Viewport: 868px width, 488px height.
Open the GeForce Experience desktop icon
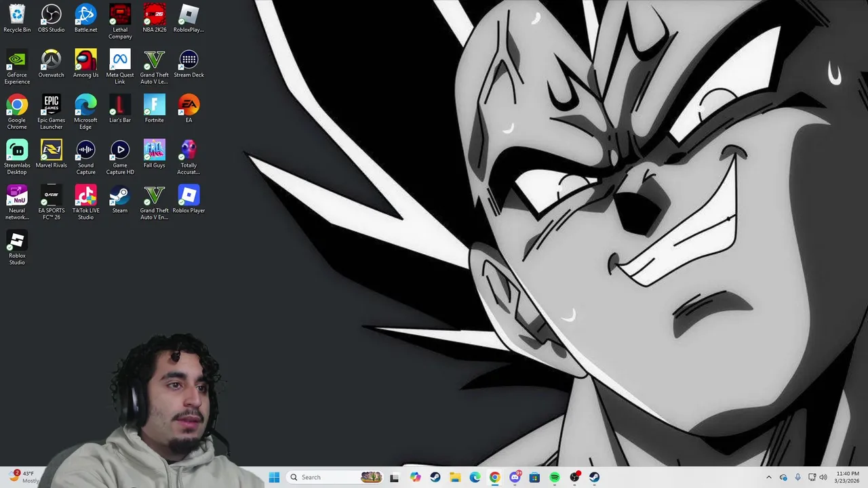[x=17, y=67]
